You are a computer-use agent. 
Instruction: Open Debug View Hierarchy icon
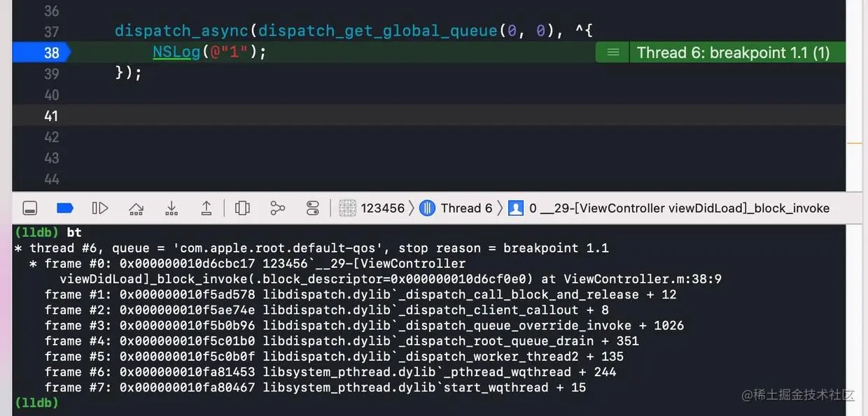(x=242, y=208)
